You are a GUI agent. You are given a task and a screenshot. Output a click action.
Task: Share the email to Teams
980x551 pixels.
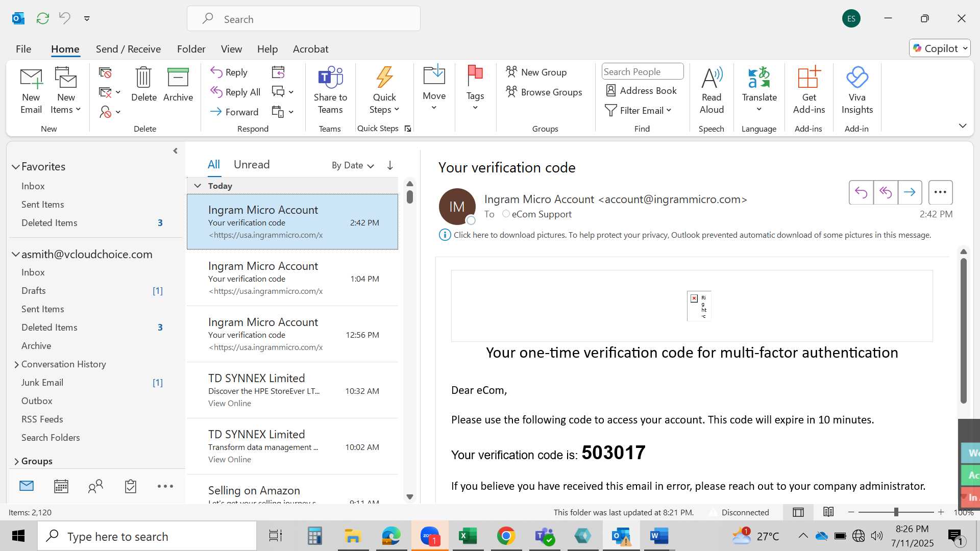point(330,90)
